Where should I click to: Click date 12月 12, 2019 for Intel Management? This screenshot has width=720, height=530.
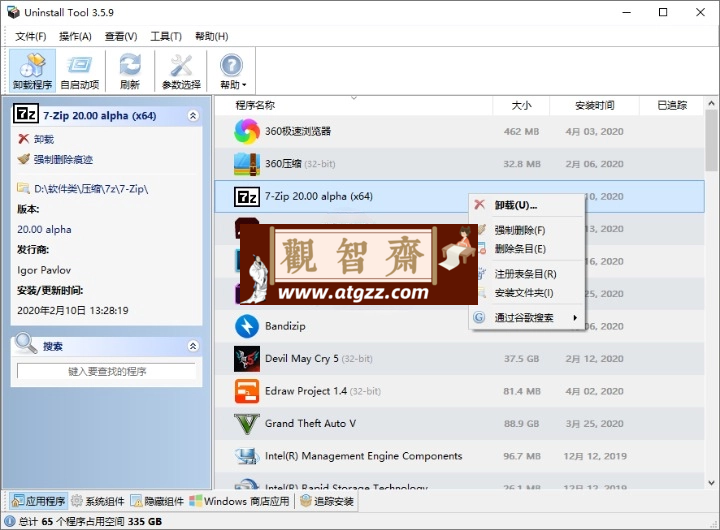595,456
